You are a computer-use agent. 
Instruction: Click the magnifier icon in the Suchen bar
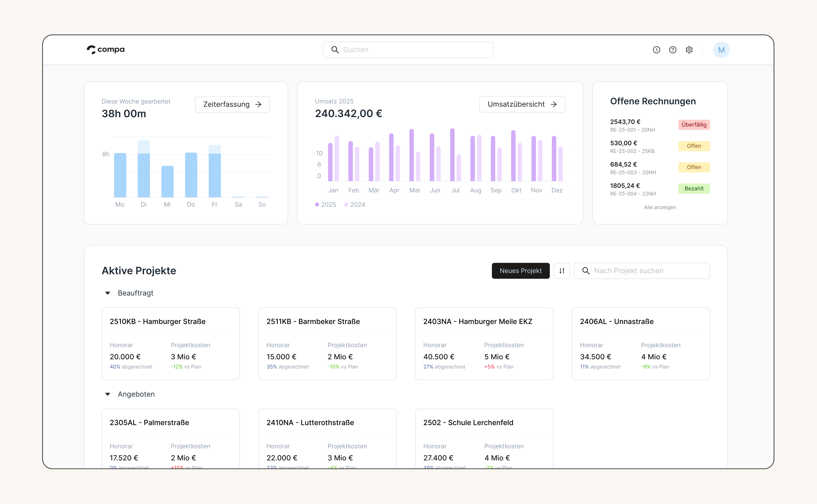335,49
